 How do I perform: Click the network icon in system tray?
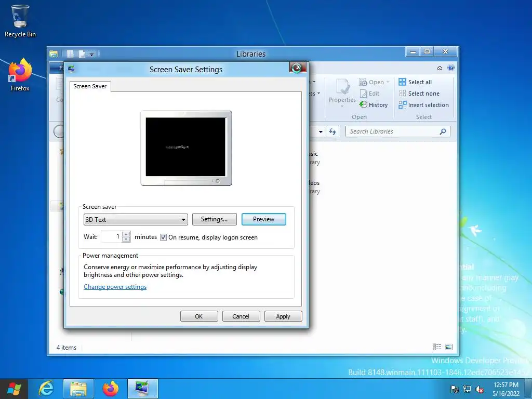coord(467,389)
